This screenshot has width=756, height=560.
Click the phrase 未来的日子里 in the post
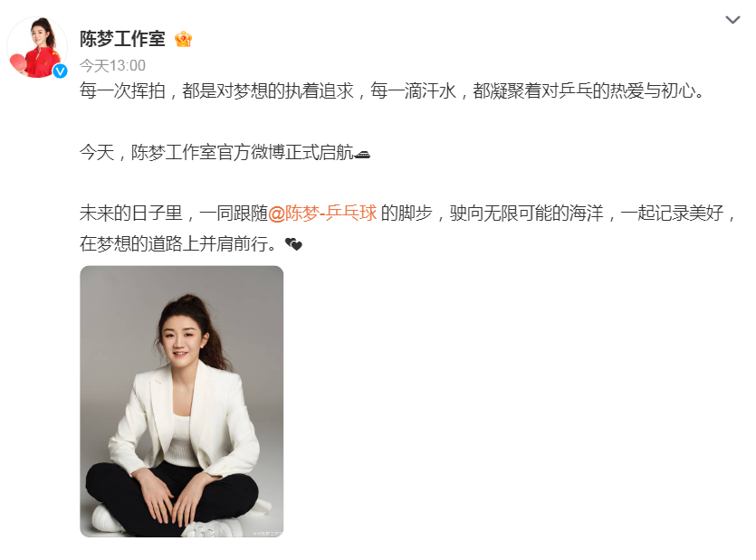pyautogui.click(x=131, y=213)
